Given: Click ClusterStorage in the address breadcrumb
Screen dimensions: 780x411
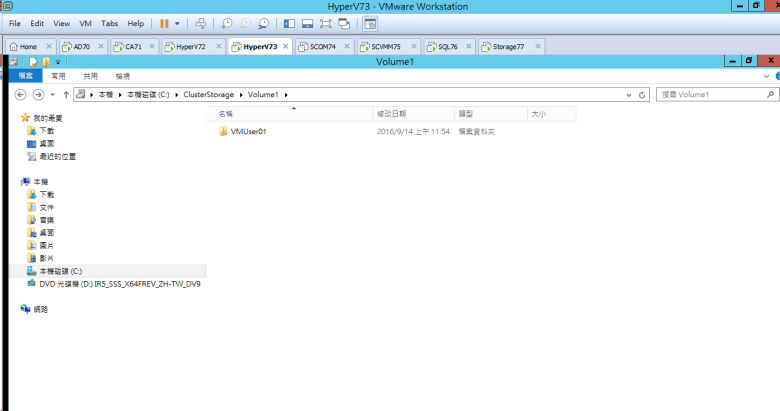Looking at the screenshot, I should pyautogui.click(x=208, y=94).
